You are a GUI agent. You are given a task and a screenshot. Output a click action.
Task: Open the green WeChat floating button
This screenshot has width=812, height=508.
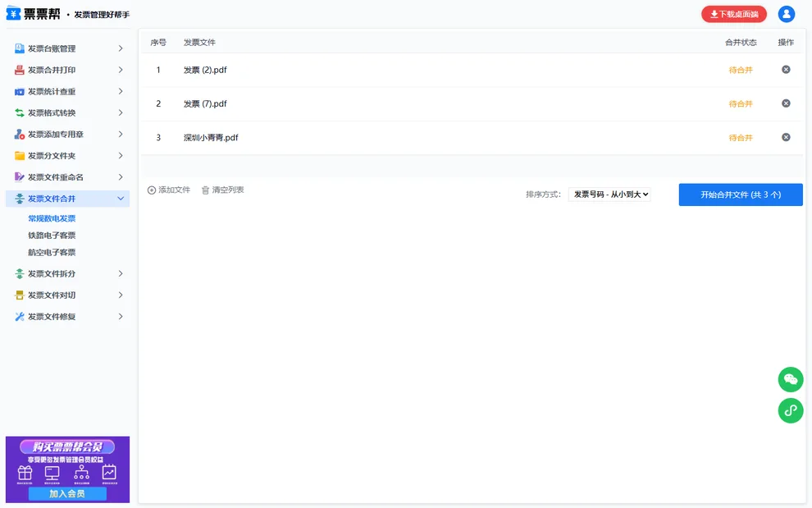tap(790, 379)
